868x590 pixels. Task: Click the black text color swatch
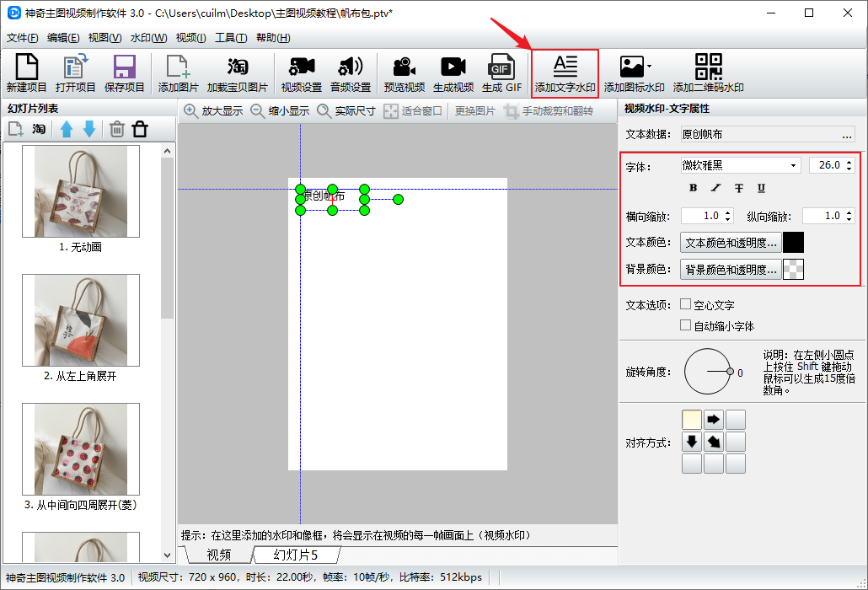click(x=793, y=243)
